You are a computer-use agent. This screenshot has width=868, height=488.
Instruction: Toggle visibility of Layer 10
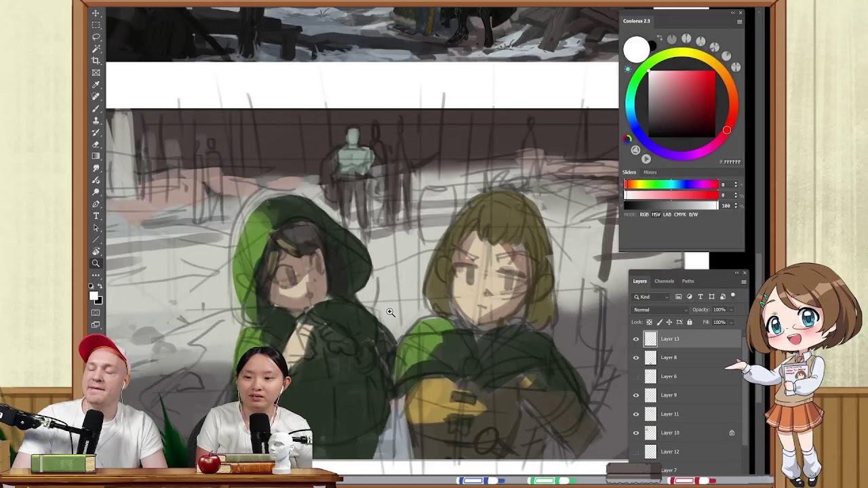click(x=636, y=432)
